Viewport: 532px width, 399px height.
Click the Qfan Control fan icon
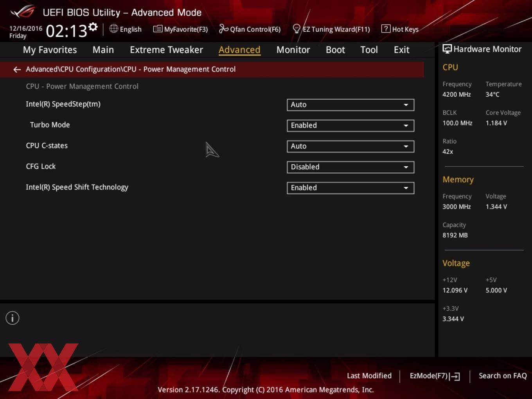pos(223,29)
